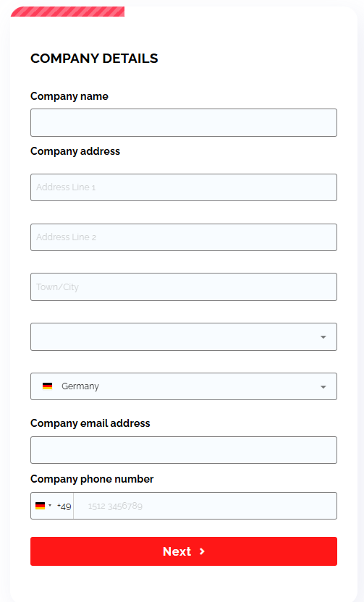The image size is (364, 602).
Task: Click the +49 dial code
Action: click(x=64, y=506)
